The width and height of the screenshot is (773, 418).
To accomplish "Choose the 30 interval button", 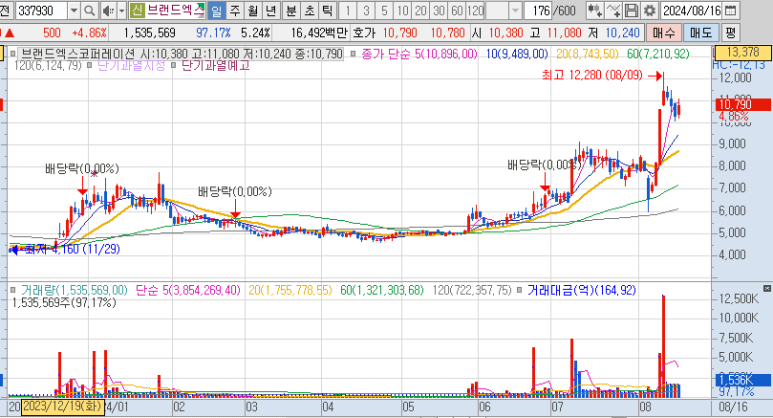I will (x=439, y=10).
